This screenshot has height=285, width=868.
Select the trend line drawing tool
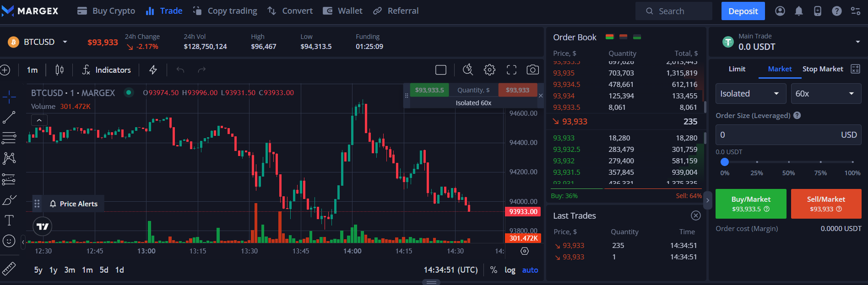click(x=9, y=117)
